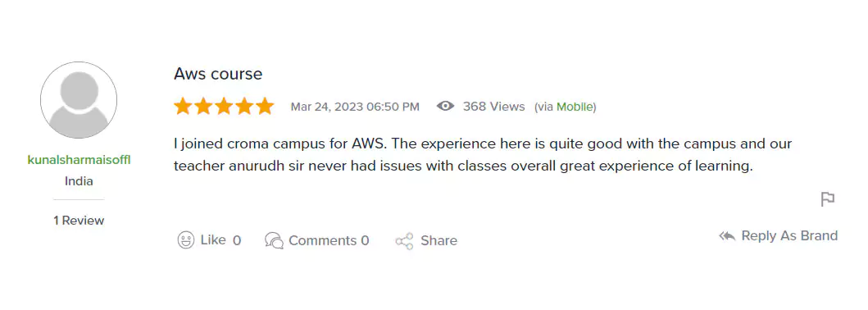Click the Share network icon
Image resolution: width=868 pixels, height=310 pixels.
[x=405, y=241]
